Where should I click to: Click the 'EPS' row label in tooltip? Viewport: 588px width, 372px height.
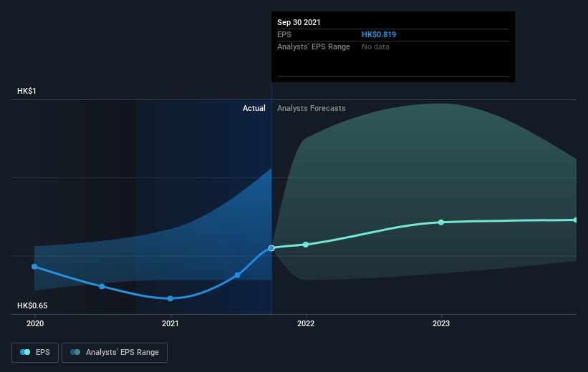[284, 34]
